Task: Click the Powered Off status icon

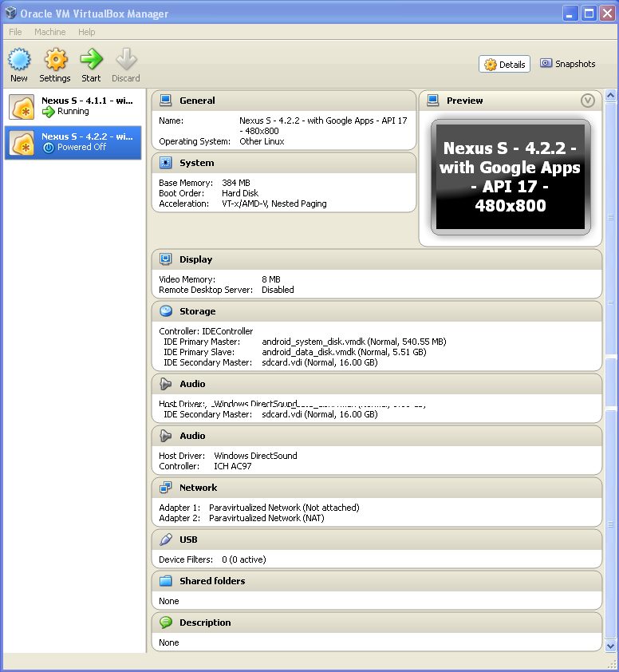Action: tap(49, 148)
